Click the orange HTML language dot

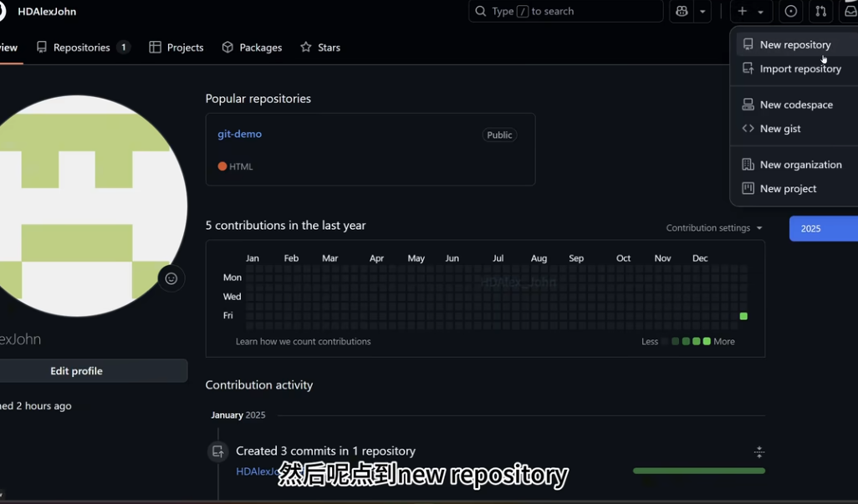[x=222, y=166]
